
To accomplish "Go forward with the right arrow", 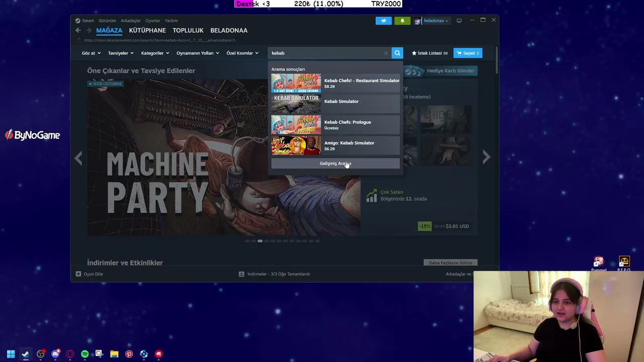I will coord(89,30).
